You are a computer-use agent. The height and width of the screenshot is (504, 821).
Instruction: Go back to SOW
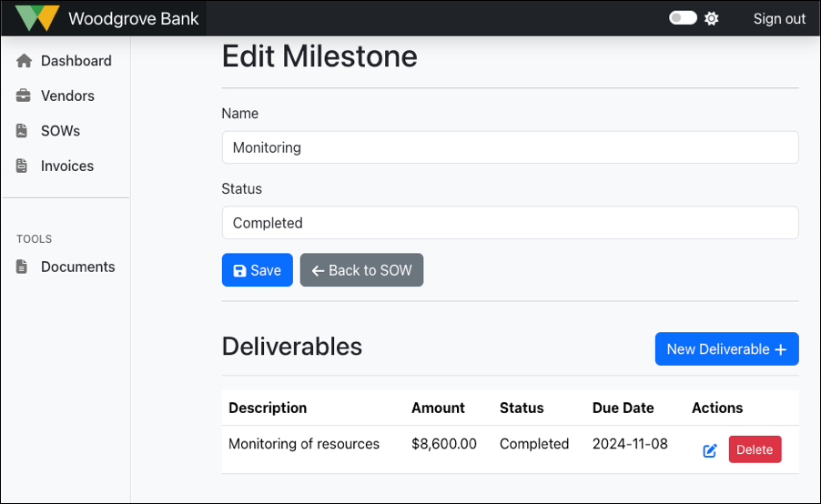click(x=361, y=270)
